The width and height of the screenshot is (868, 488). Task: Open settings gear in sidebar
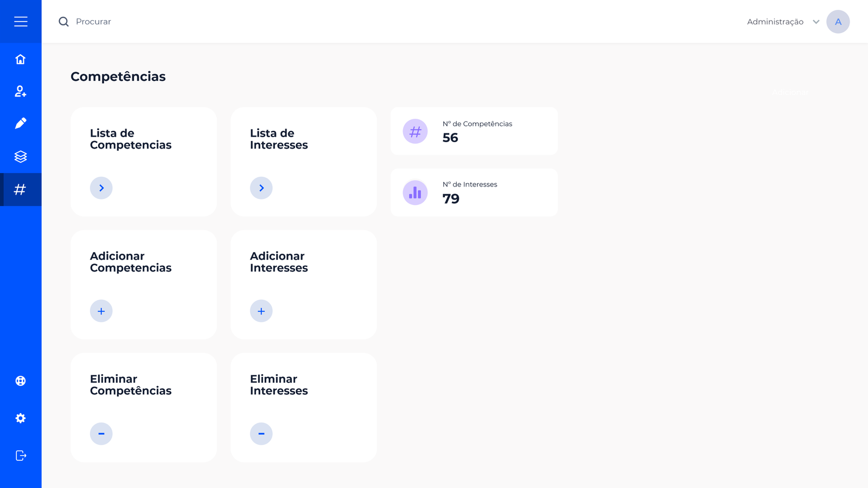coord(21,418)
